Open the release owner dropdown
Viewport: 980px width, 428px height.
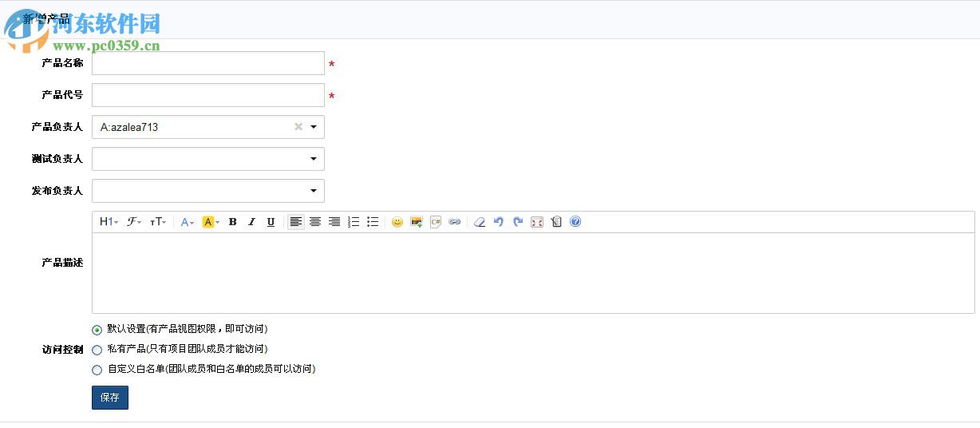point(208,191)
